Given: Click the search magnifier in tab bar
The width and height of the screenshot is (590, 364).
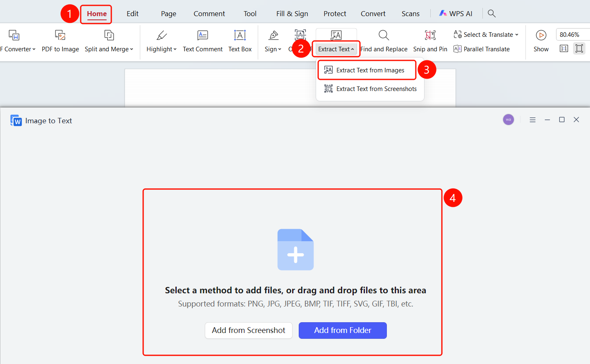Looking at the screenshot, I should pyautogui.click(x=492, y=13).
